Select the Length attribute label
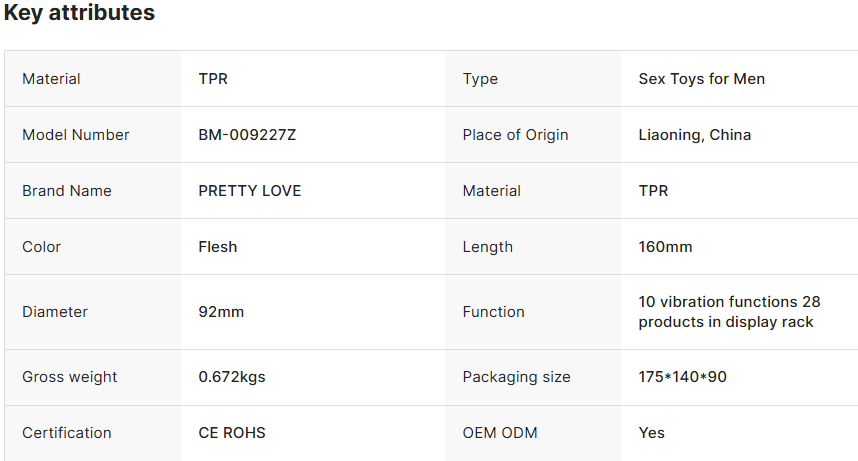Screen dimensions: 858x461 pos(488,247)
